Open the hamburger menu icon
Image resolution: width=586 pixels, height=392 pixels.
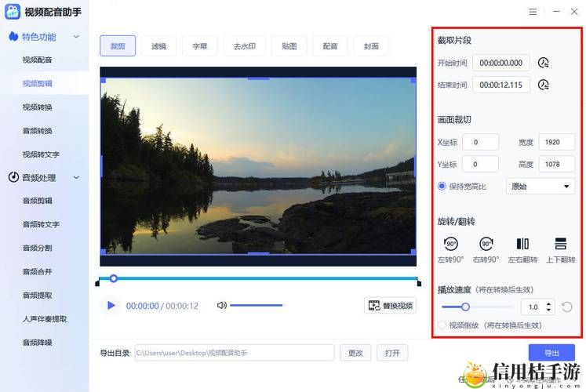click(533, 12)
